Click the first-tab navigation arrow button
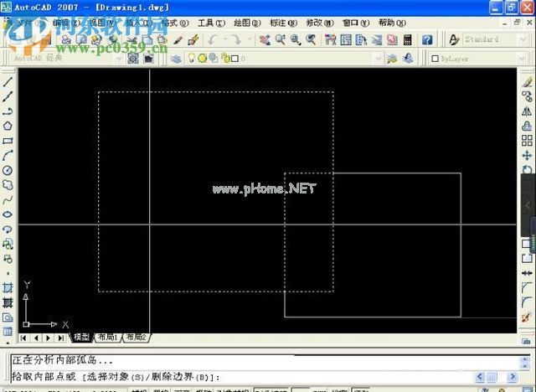Viewport: 536px width, 392px height. [23, 338]
